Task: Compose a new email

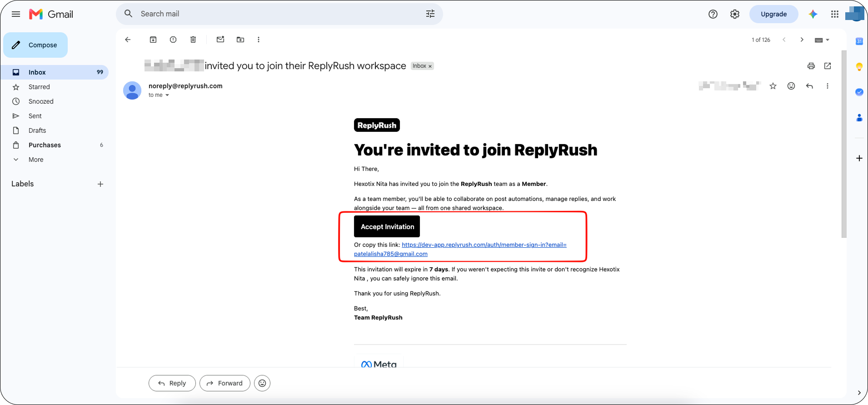Action: (35, 45)
